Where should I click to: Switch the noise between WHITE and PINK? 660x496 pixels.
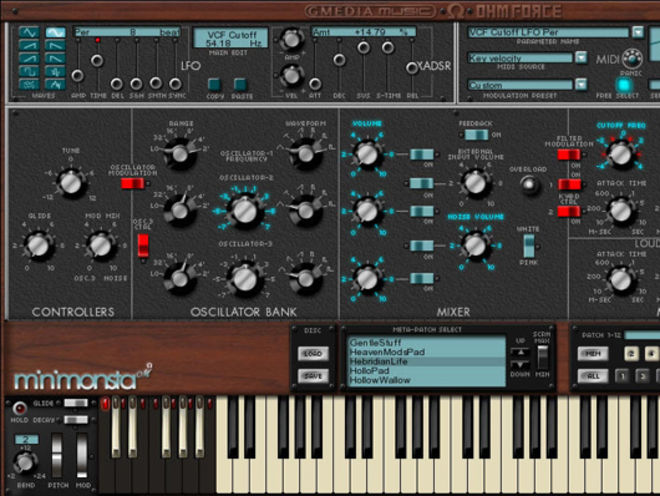(x=528, y=245)
